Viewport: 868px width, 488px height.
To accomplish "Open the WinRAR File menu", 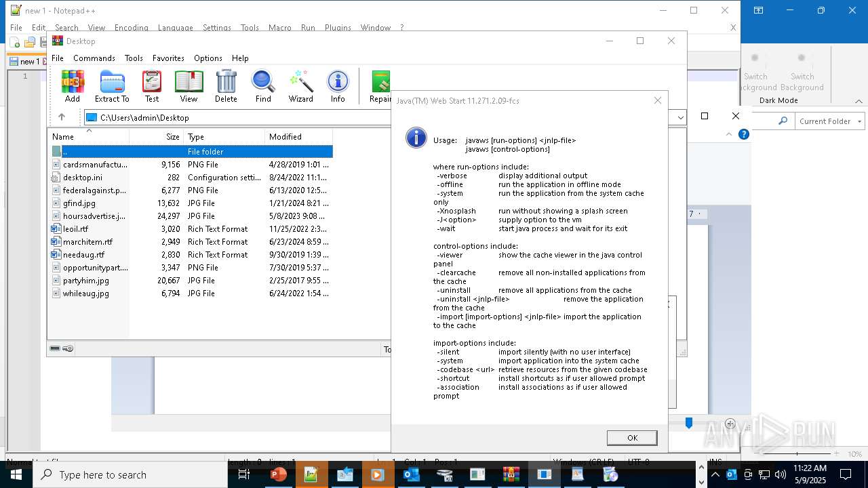I will coord(58,58).
